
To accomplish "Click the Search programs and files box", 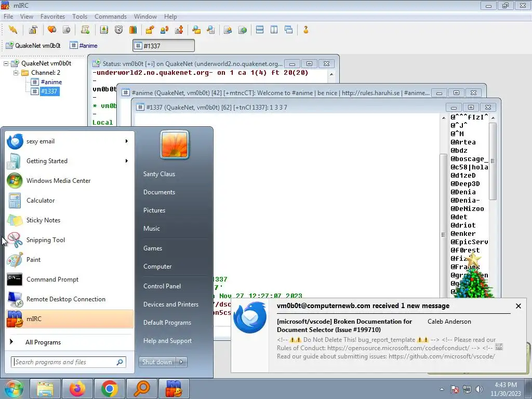I will click(x=68, y=362).
